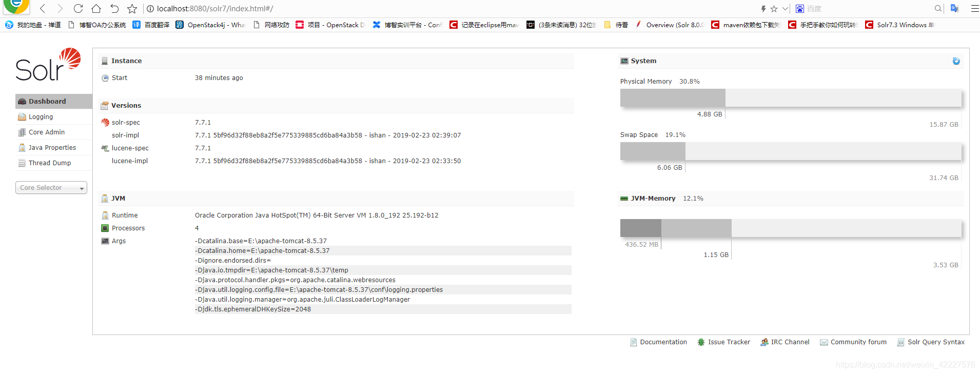Image resolution: width=980 pixels, height=374 pixels.
Task: Click the translate icon in toolbar
Action: (955, 8)
